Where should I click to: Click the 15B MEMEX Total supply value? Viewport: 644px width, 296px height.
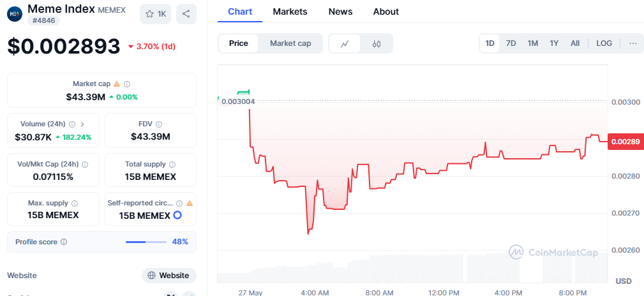(x=151, y=177)
